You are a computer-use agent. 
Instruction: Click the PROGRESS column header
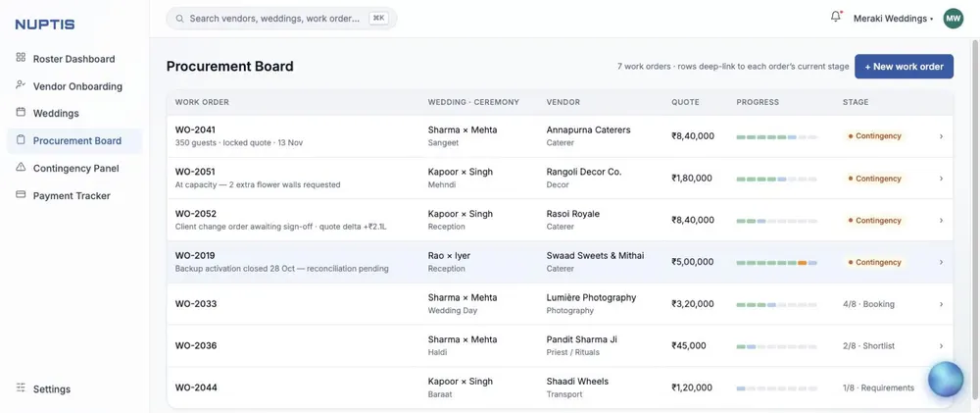coord(758,102)
